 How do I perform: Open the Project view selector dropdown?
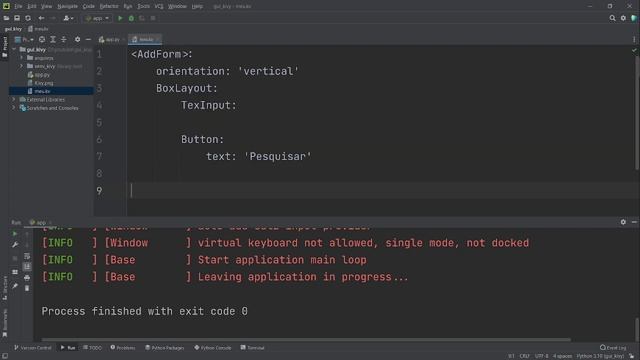24,40
